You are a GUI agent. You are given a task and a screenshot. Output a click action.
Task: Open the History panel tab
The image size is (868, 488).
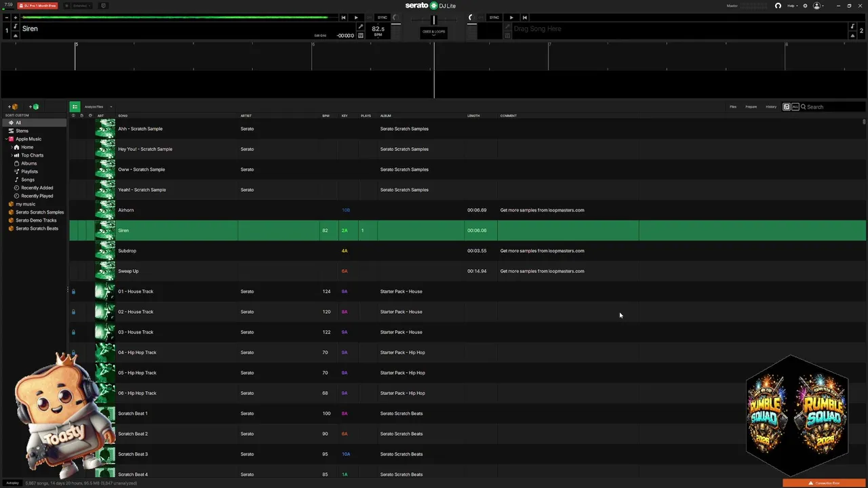click(771, 106)
